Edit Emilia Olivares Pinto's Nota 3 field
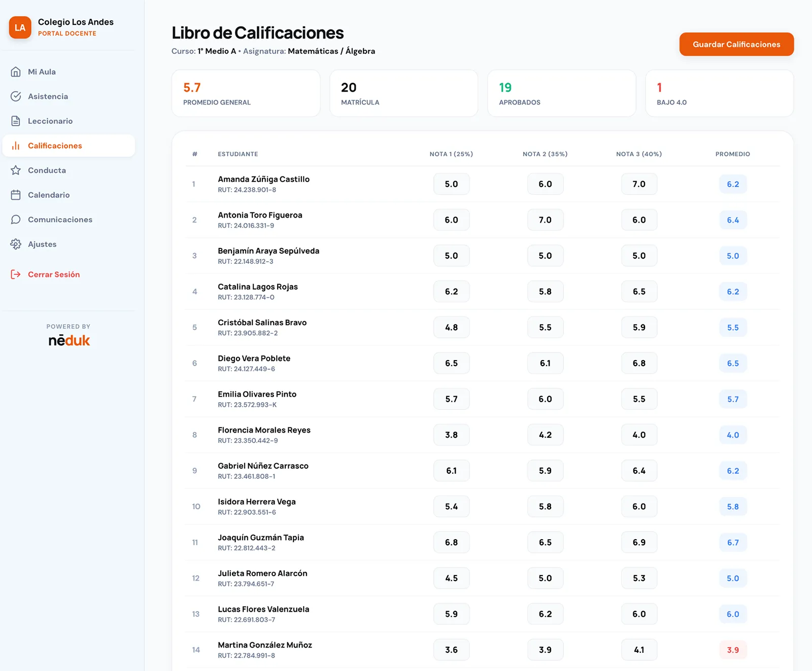This screenshot has width=812, height=671. [x=639, y=399]
